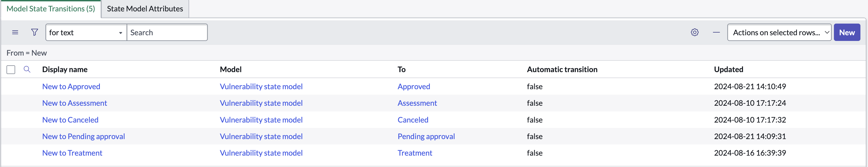The height and width of the screenshot is (167, 868).
Task: Toggle the select all rows checkbox
Action: [x=11, y=69]
